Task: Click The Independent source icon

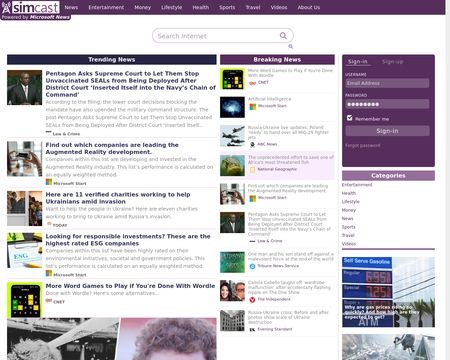Action: (253, 300)
